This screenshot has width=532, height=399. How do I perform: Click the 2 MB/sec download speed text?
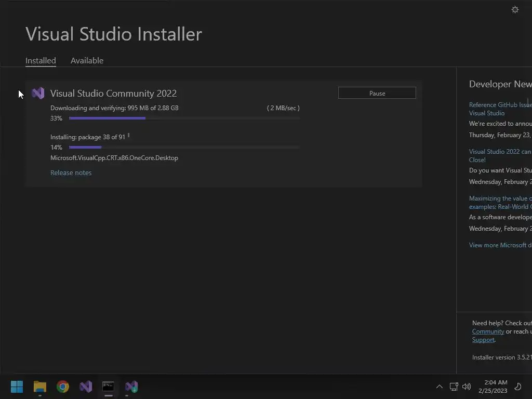(283, 108)
